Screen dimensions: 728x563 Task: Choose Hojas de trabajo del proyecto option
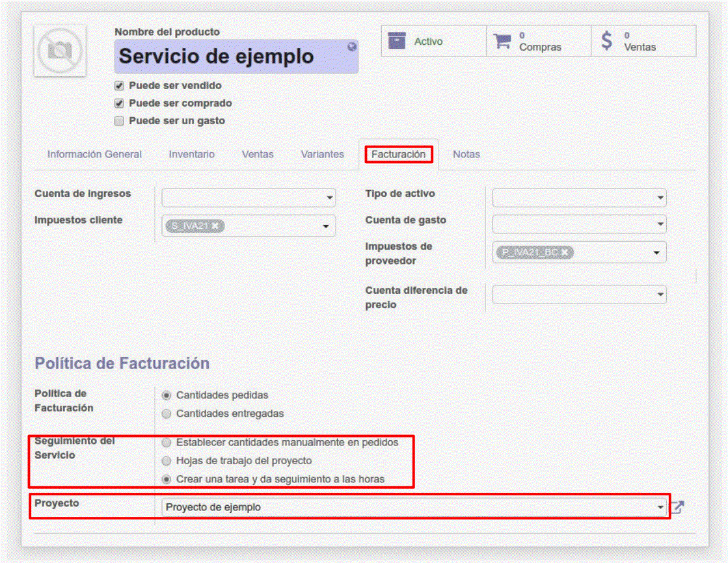pyautogui.click(x=167, y=461)
